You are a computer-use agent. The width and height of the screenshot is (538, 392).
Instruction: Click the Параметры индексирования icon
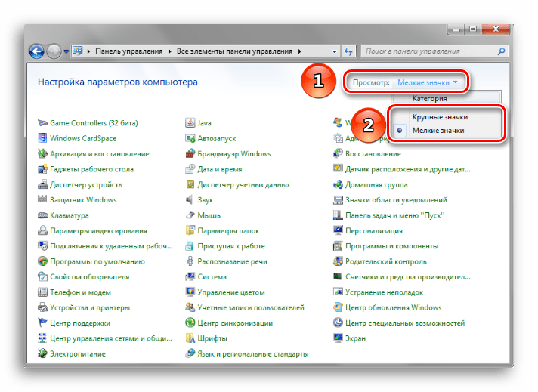coord(42,230)
